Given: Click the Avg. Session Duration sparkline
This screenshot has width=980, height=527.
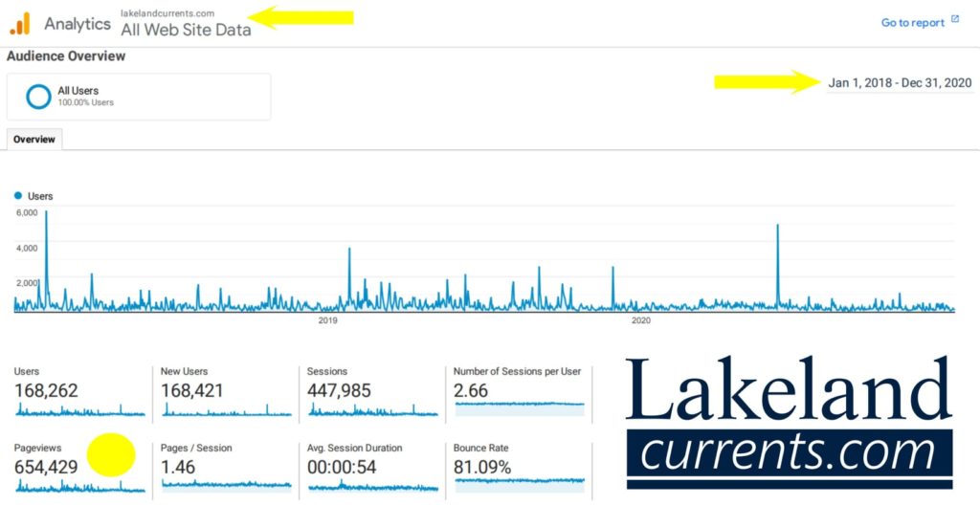Looking at the screenshot, I should 372,486.
